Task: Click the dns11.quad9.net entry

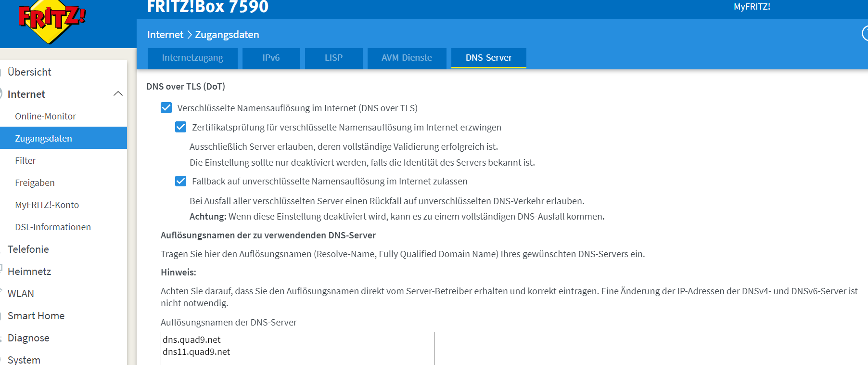Action: (196, 352)
